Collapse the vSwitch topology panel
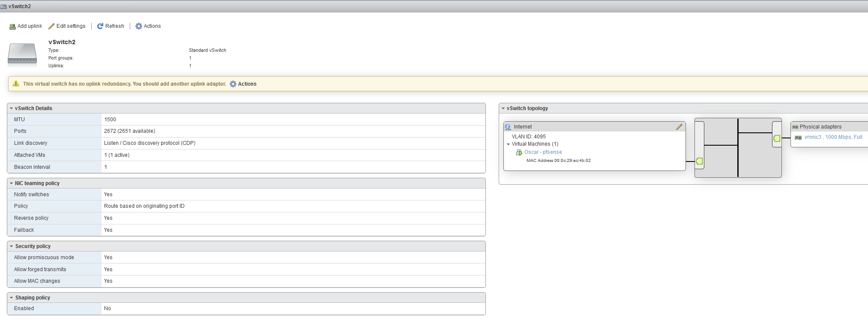This screenshot has height=320, width=868. pyautogui.click(x=503, y=109)
